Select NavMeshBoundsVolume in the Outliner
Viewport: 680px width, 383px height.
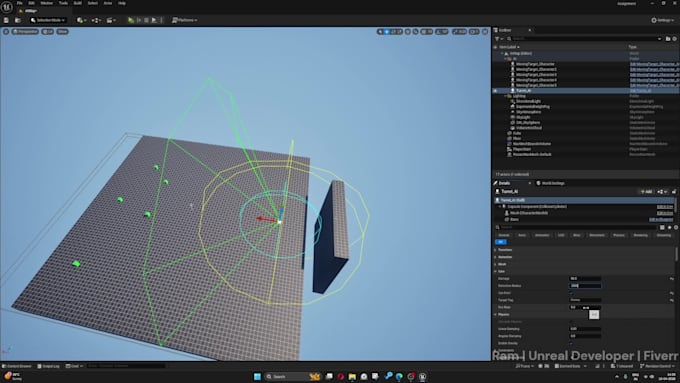coord(532,144)
